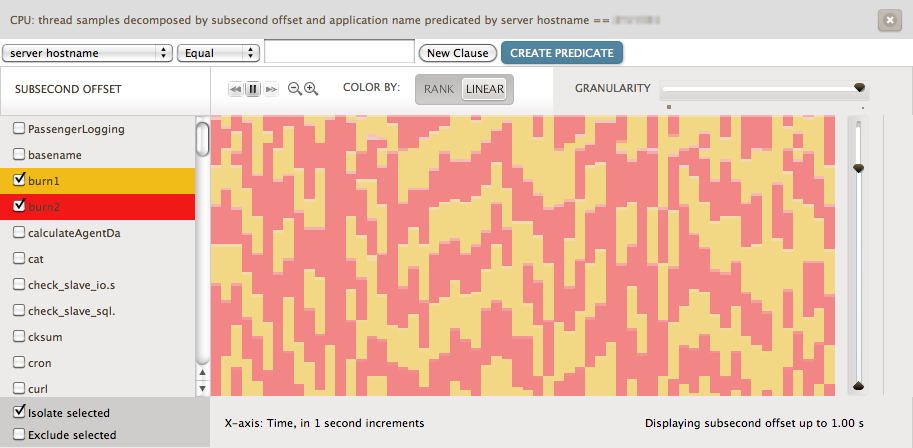This screenshot has width=913, height=448.
Task: Uncheck the burn1 application checkbox
Action: click(19, 180)
